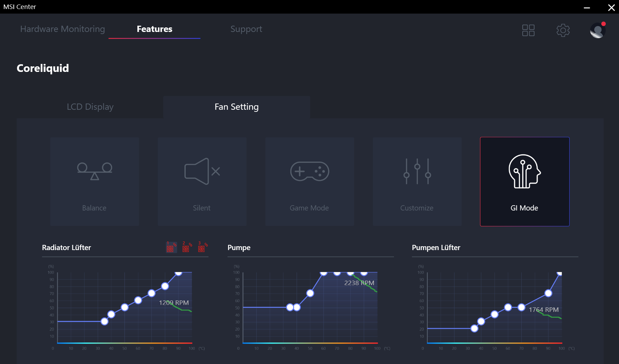Click Pumpen Lüfter curve point at 60°C
The height and width of the screenshot is (364, 619).
(x=508, y=307)
